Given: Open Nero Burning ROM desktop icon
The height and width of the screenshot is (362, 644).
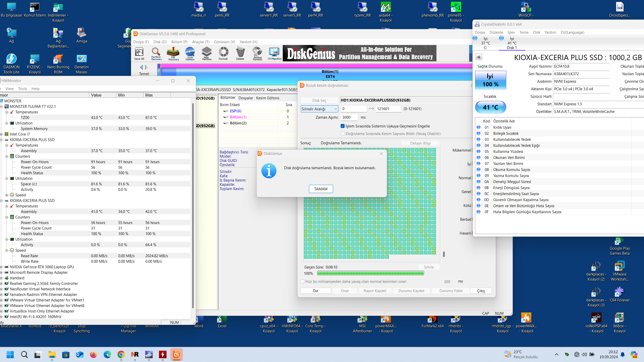Looking at the screenshot, I should 58,64.
